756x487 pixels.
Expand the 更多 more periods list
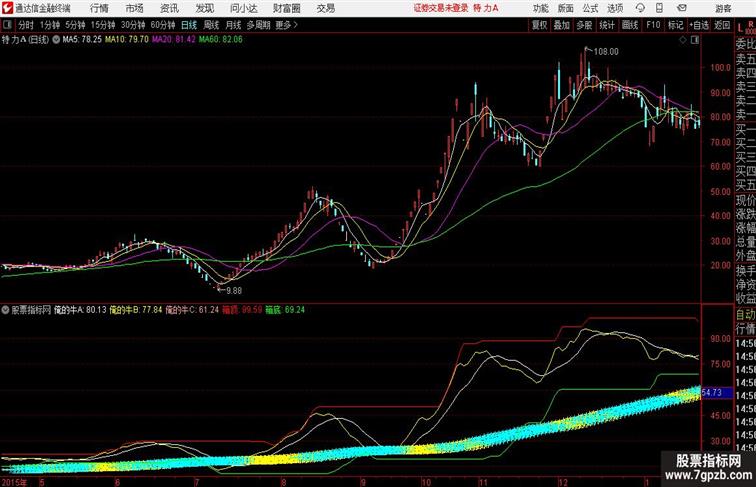286,25
